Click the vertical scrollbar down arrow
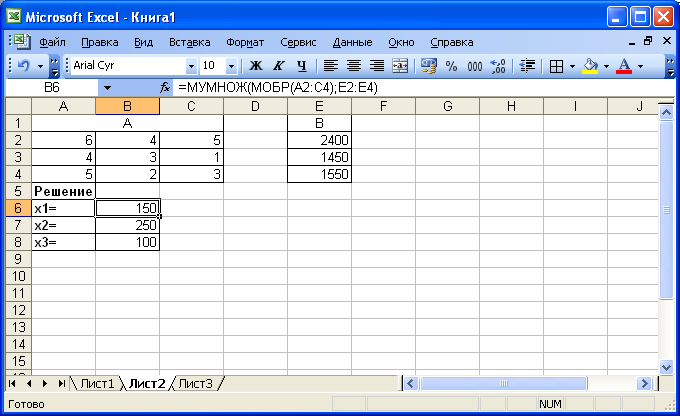 coord(666,367)
